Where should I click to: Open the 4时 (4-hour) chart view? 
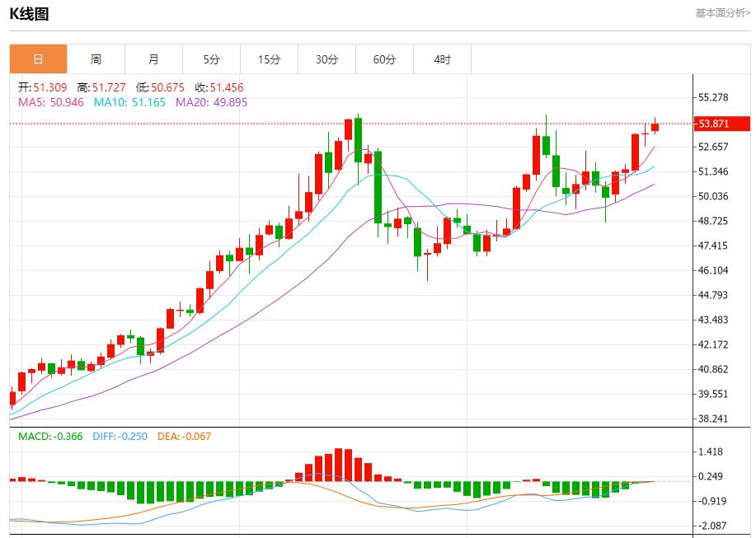point(442,58)
